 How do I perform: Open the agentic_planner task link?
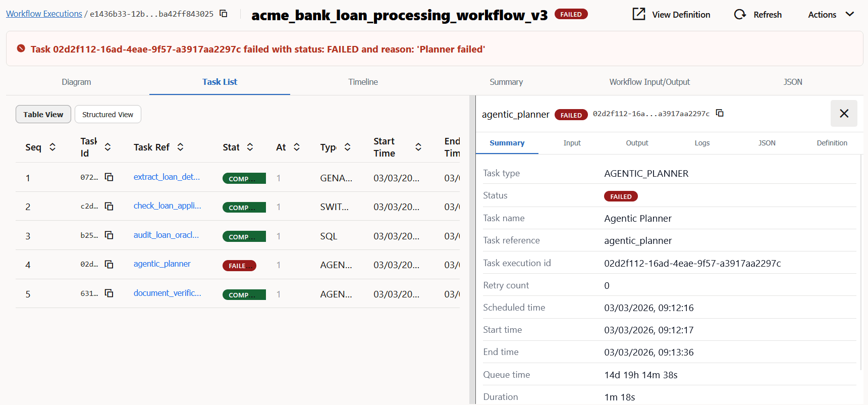[162, 264]
